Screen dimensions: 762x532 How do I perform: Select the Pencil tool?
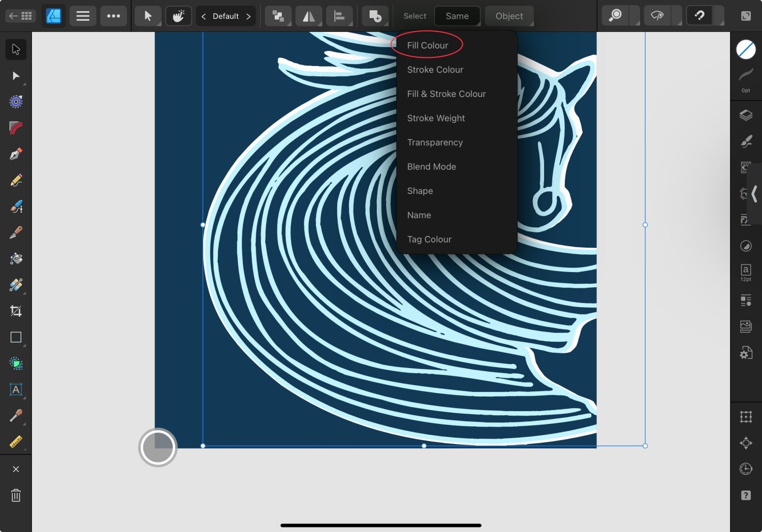pyautogui.click(x=16, y=180)
